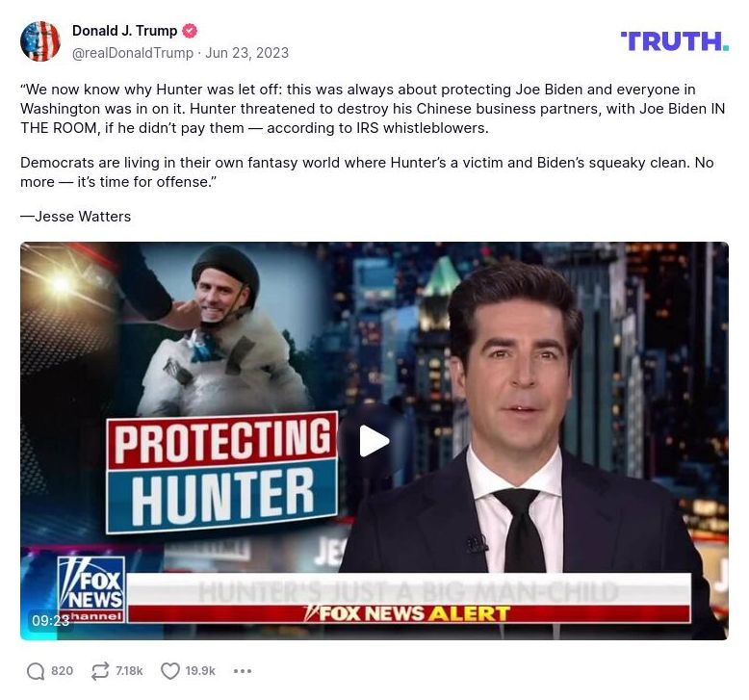This screenshot has width=749, height=700.
Task: Open the TRUTH logo homepage link
Action: (675, 41)
